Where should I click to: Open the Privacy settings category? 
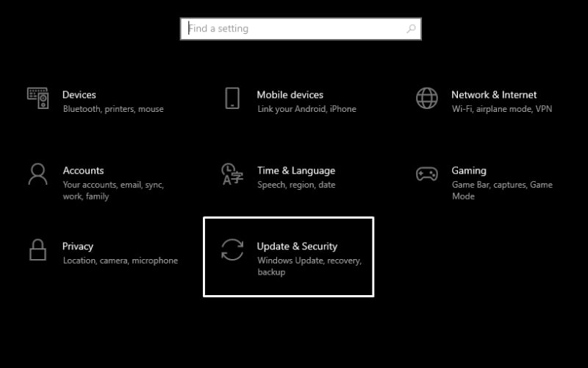[x=78, y=247]
